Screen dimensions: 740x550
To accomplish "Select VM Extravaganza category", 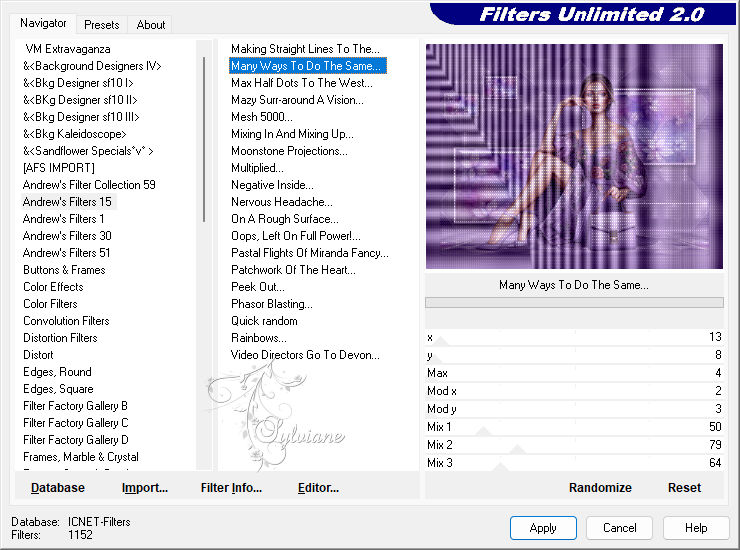I will (x=67, y=49).
